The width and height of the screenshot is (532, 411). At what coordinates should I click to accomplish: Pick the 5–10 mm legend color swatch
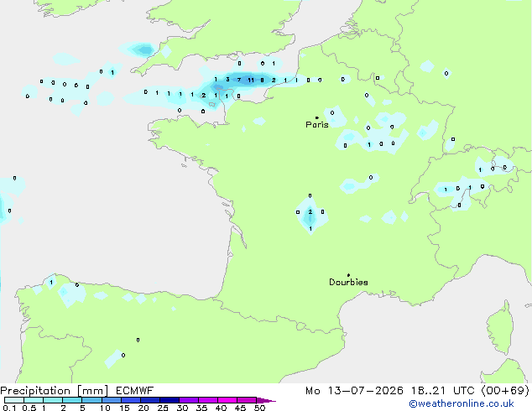point(91,400)
